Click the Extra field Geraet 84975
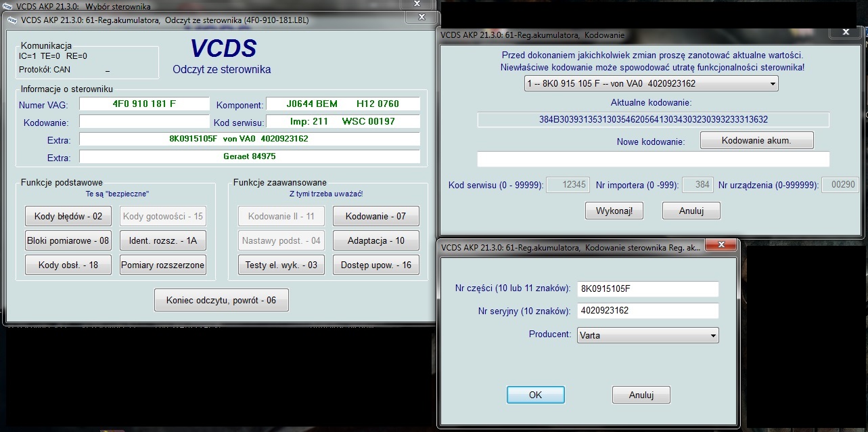Viewport: 868px width, 432px height. tap(250, 156)
